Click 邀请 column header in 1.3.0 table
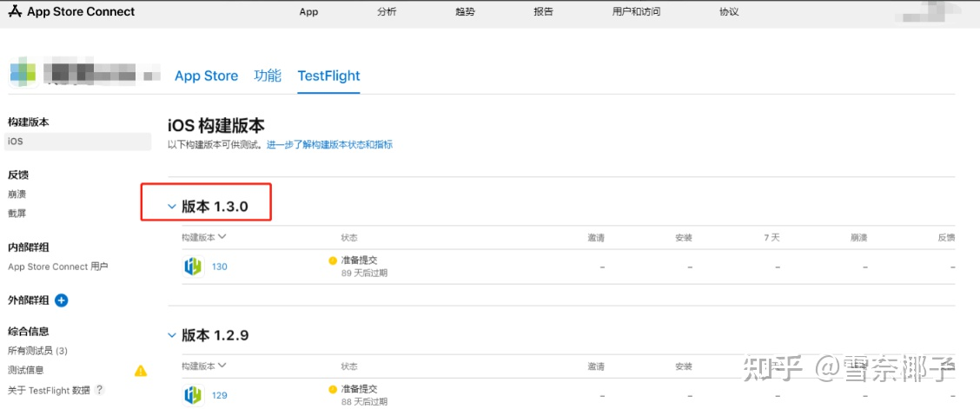980x409 pixels. tap(596, 238)
